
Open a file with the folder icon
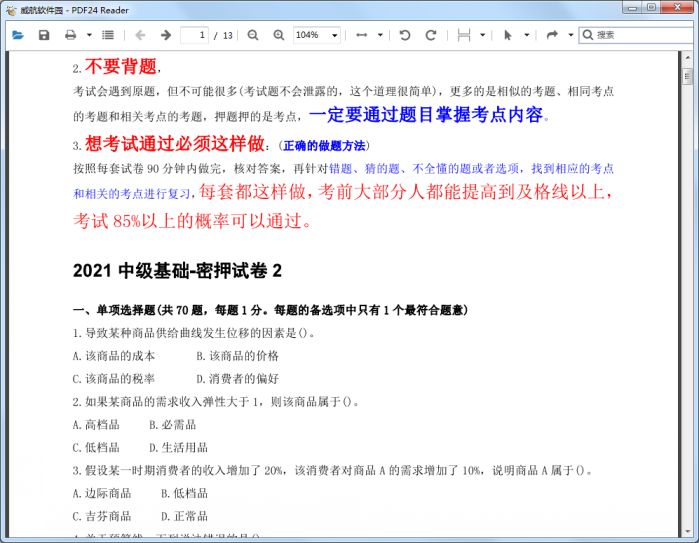[18, 35]
